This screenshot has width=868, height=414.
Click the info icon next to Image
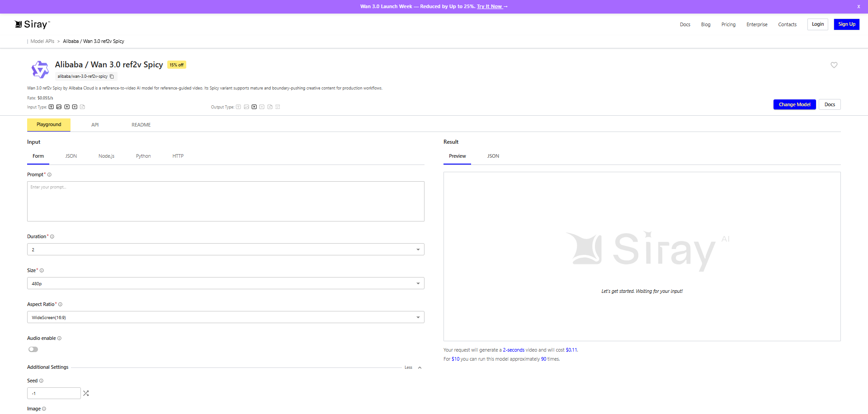click(44, 409)
